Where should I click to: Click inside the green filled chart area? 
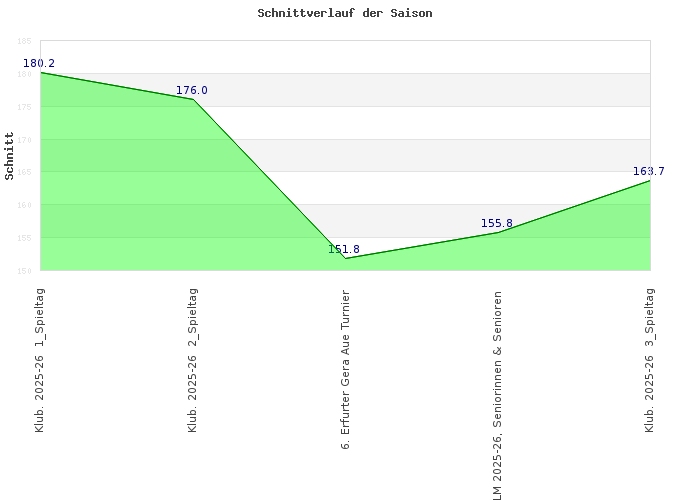[150, 200]
